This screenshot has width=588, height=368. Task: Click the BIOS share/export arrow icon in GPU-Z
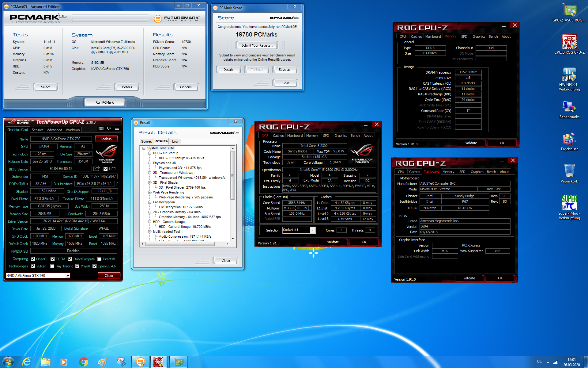(x=96, y=168)
